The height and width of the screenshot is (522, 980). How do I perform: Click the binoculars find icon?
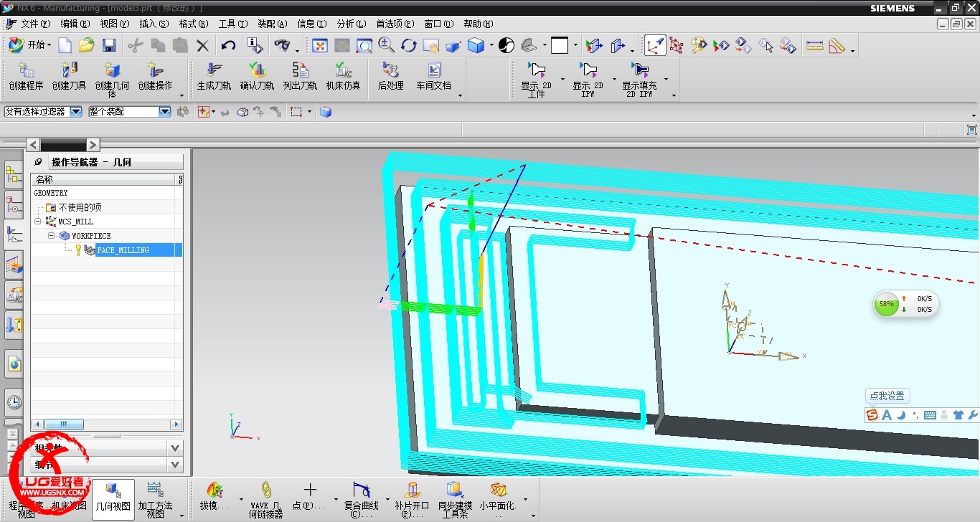283,45
